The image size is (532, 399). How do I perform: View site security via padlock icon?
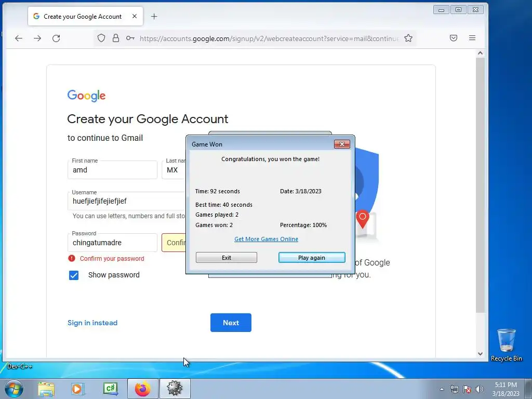tap(116, 38)
